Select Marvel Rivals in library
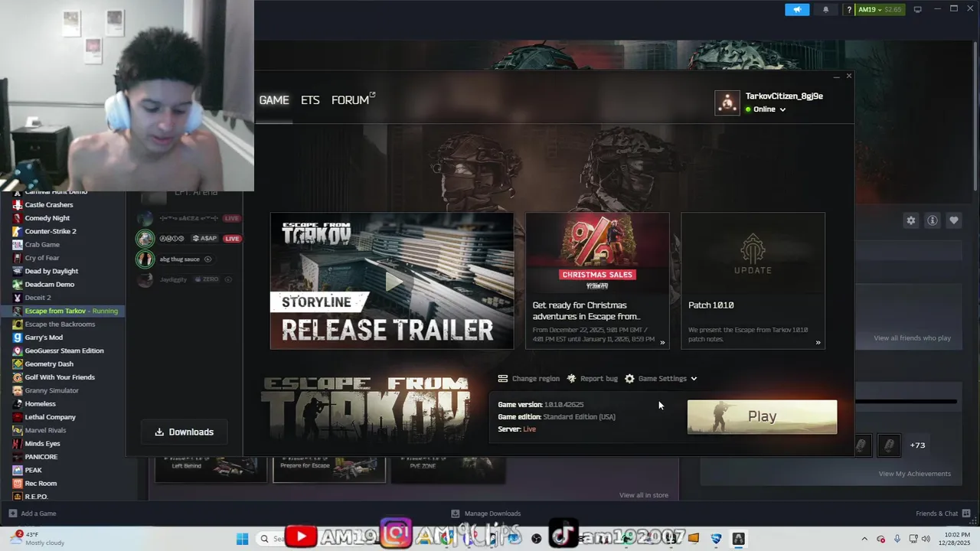Viewport: 980px width, 551px height. [45, 430]
